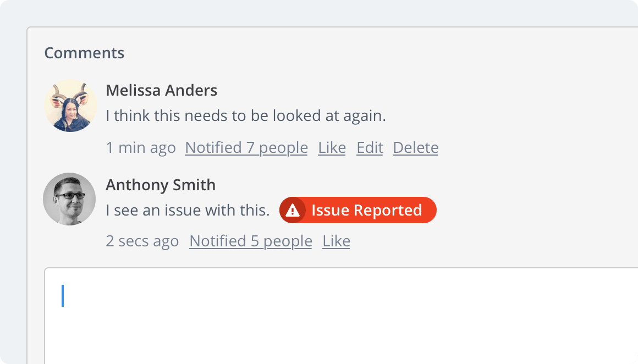Click the Issue Reported badge label
Viewport: 638px width, 364px height.
point(367,210)
